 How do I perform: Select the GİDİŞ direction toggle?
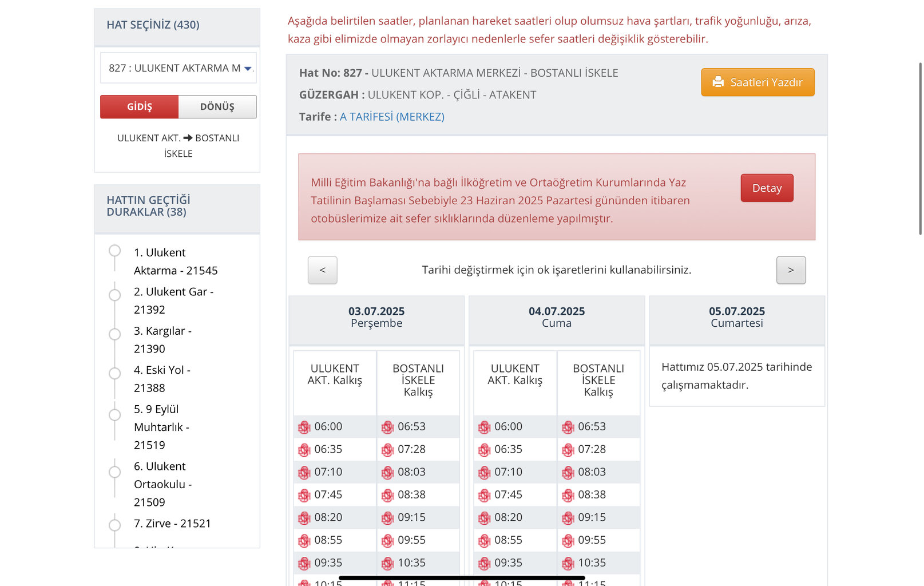coord(140,107)
